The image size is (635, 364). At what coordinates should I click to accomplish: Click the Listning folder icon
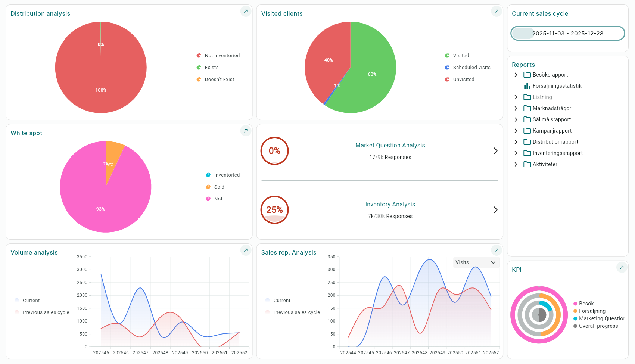coord(527,97)
